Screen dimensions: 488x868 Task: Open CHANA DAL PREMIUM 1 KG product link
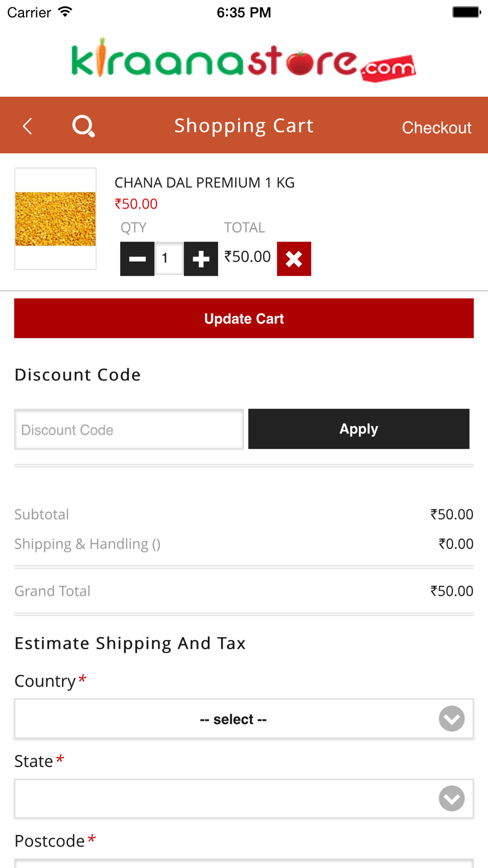tap(204, 183)
